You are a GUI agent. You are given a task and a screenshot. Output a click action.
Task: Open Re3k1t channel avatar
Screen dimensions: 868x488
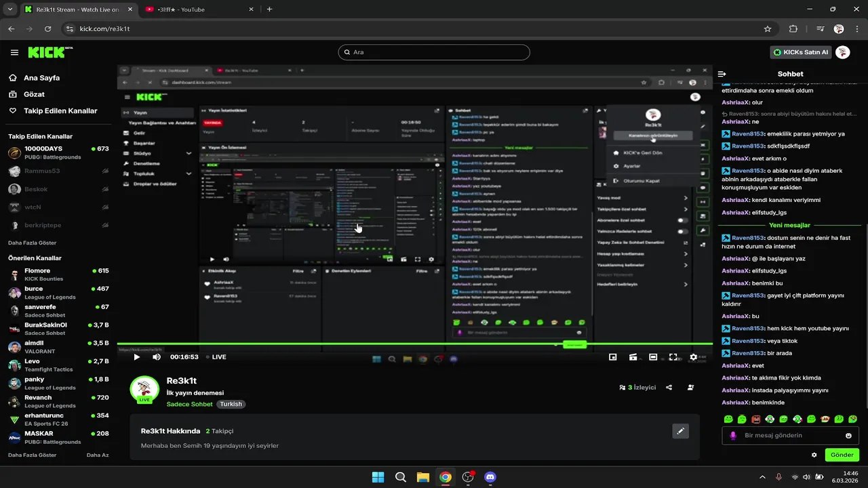click(144, 389)
